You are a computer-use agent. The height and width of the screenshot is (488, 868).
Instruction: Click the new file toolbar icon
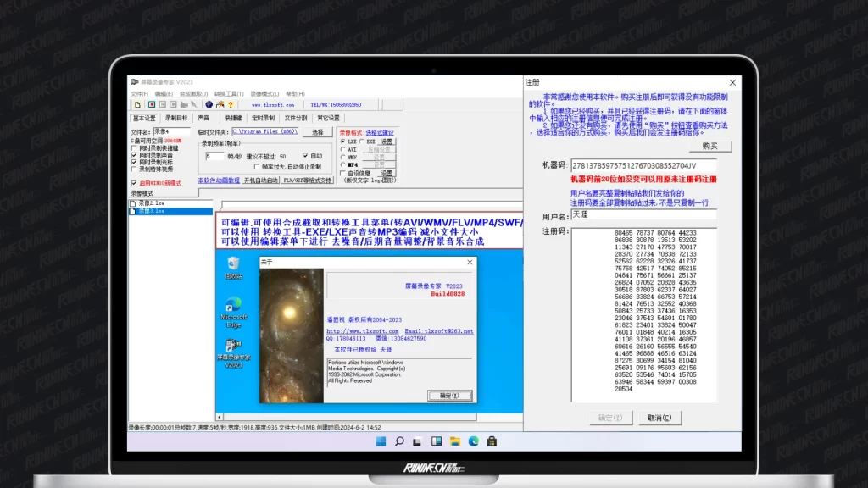137,105
